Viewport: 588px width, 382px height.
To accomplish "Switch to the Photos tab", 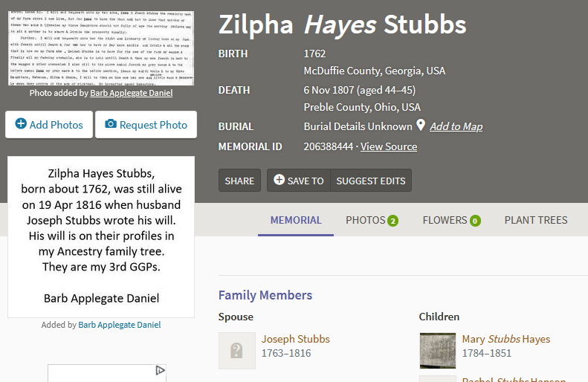I will [x=365, y=220].
